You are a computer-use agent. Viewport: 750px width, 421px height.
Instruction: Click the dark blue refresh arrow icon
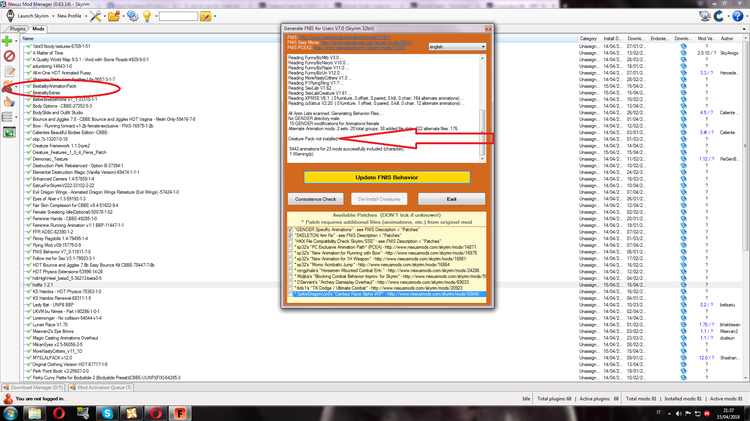point(719,16)
